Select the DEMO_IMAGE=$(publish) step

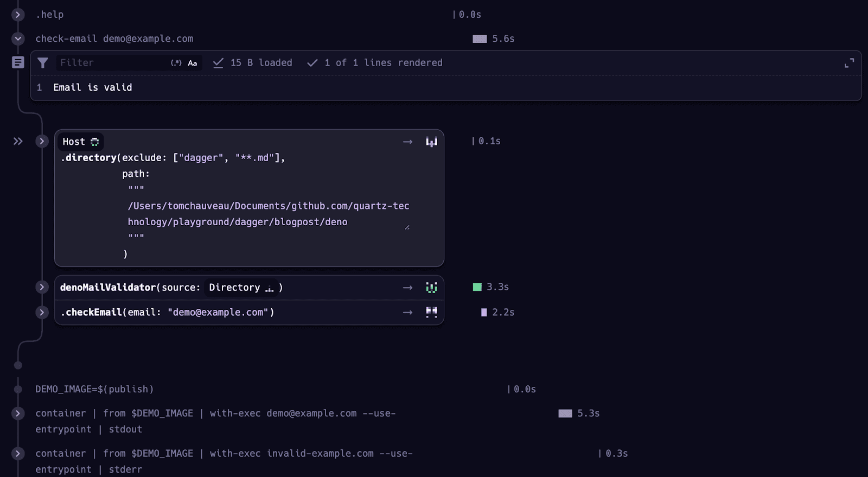click(x=94, y=389)
